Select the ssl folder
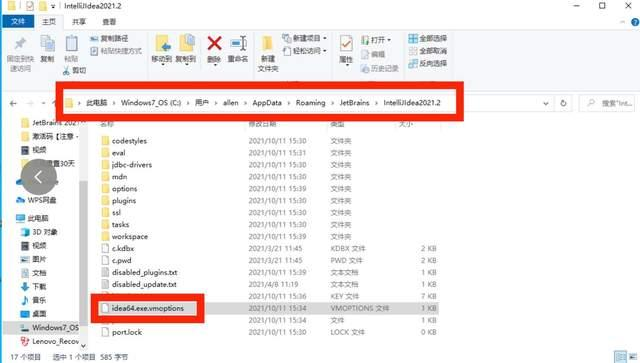The width and height of the screenshot is (640, 363). (116, 212)
